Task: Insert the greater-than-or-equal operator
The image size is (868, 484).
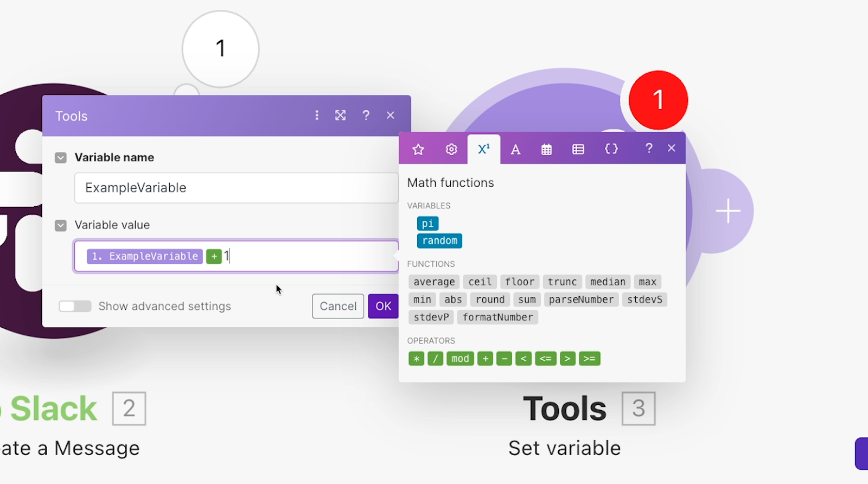Action: pos(590,359)
